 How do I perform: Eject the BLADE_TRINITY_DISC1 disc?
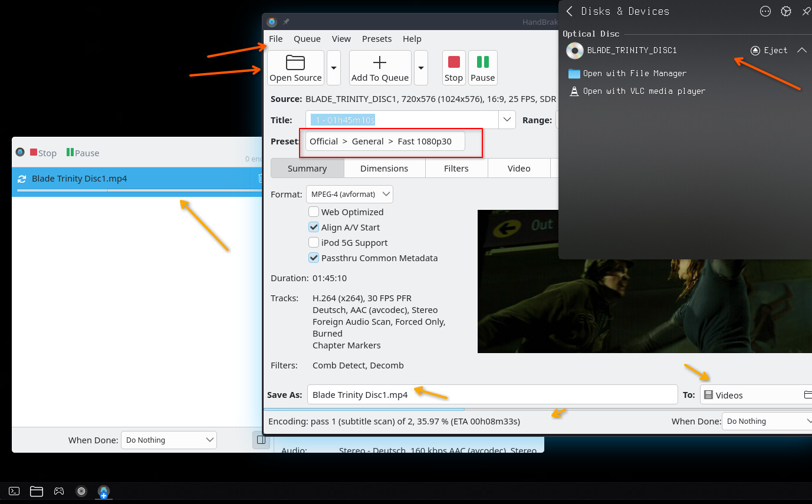[770, 51]
